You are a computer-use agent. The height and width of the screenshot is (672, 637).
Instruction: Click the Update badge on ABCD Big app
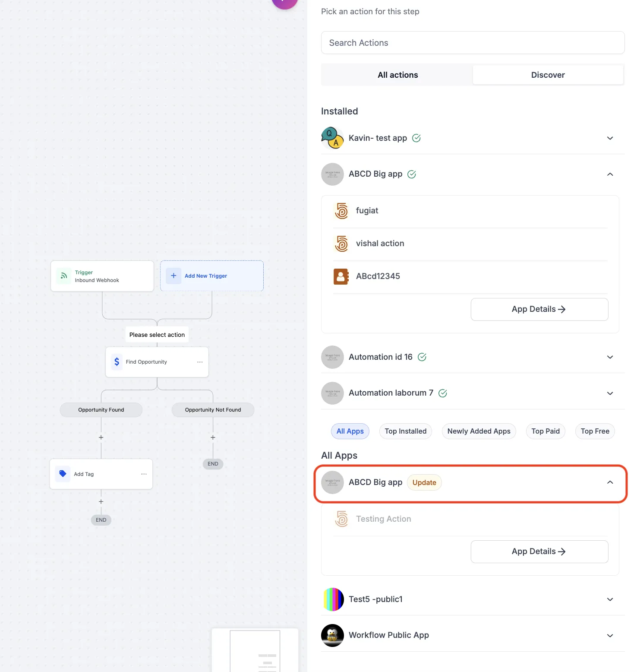pos(424,482)
